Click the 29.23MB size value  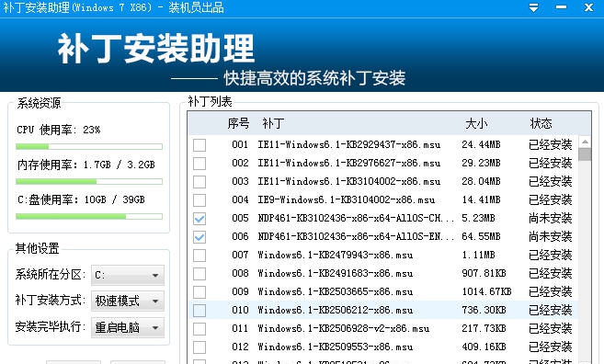tap(481, 164)
